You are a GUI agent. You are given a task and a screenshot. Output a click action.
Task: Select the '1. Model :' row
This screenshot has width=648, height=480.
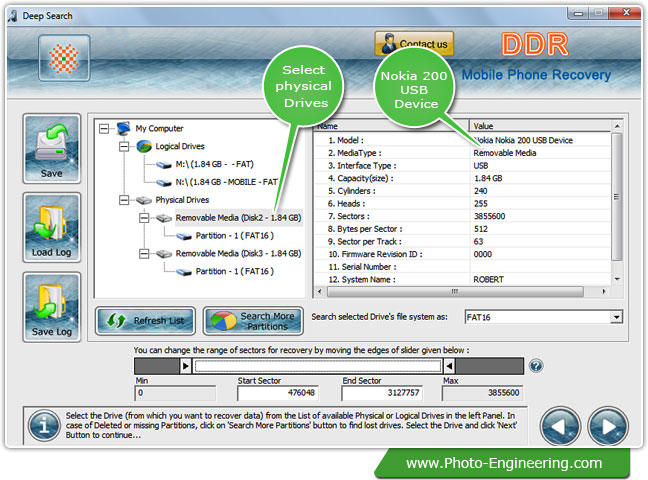pyautogui.click(x=462, y=140)
